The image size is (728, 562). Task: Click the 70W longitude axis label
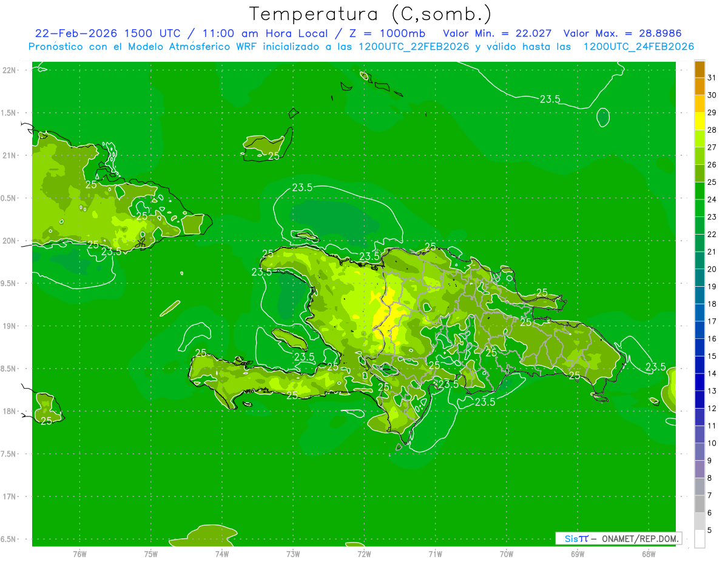507,554
